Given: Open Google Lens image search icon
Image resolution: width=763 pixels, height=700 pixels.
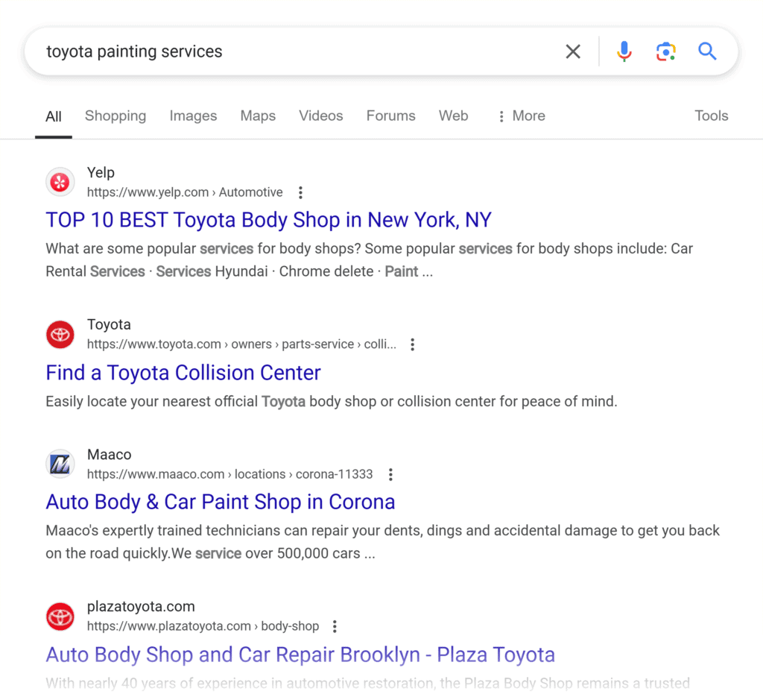Looking at the screenshot, I should tap(665, 51).
